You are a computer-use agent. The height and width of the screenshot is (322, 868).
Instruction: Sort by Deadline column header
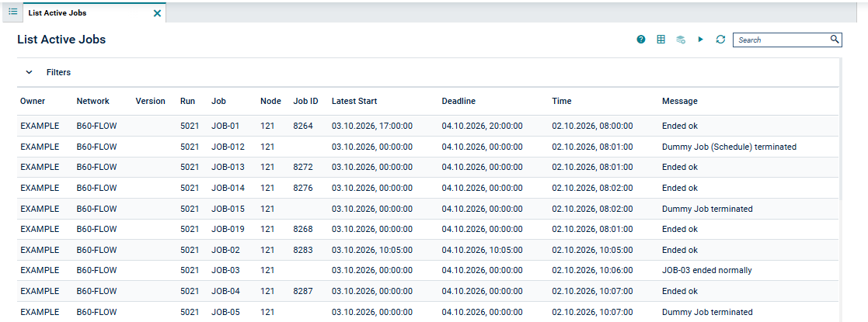458,101
